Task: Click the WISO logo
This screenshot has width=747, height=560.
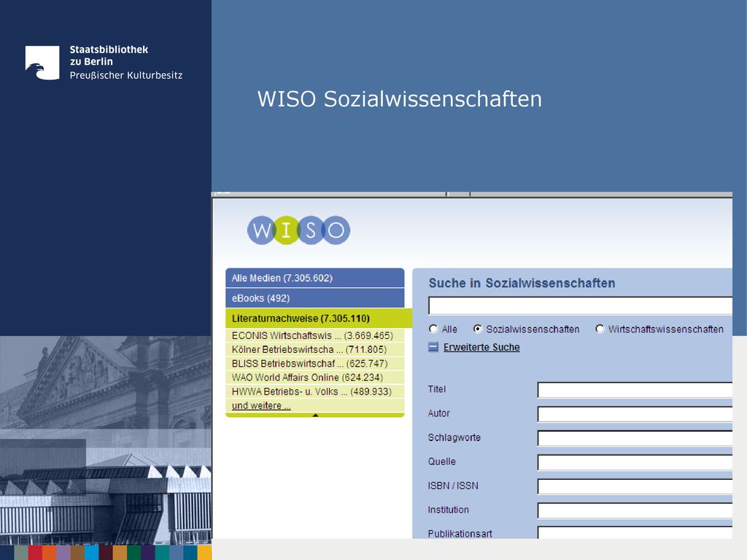Action: point(298,230)
